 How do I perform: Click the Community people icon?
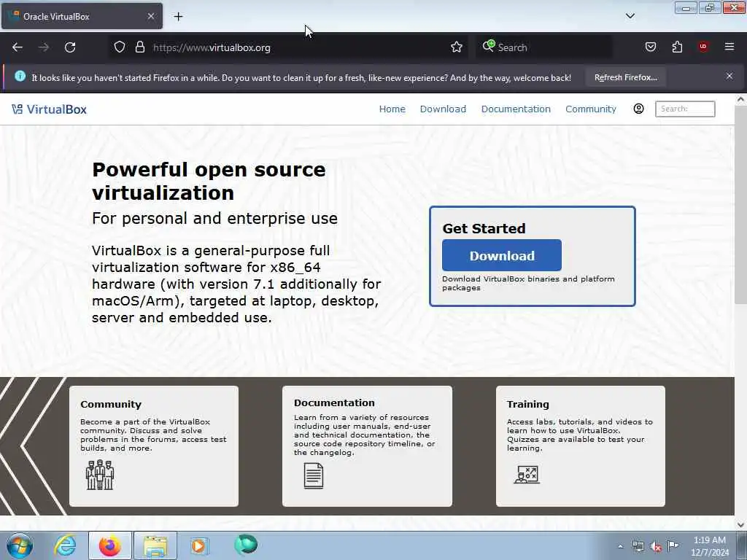point(99,475)
